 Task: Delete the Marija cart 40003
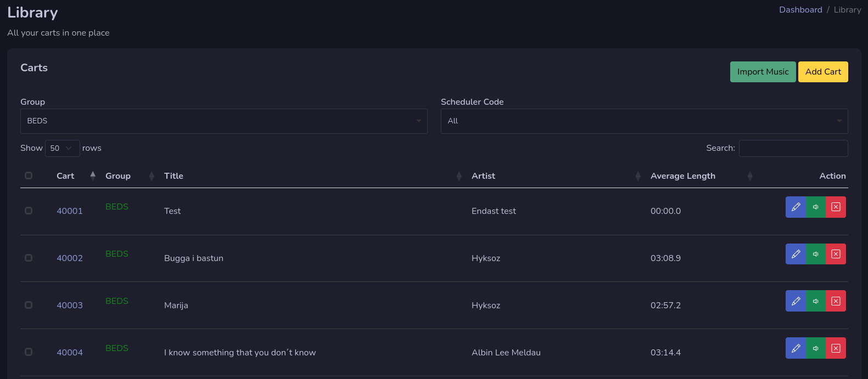coord(836,301)
